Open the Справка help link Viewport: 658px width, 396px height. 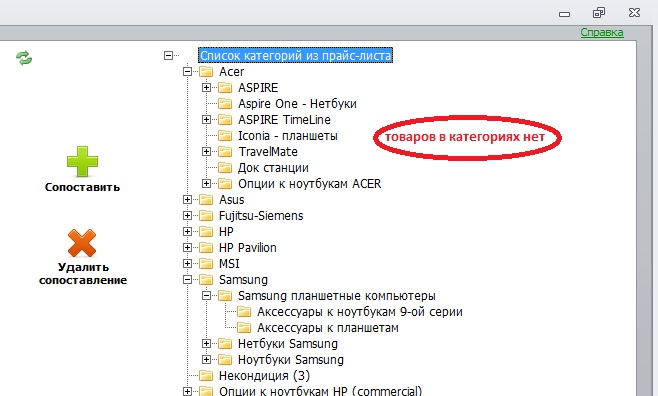(x=602, y=32)
